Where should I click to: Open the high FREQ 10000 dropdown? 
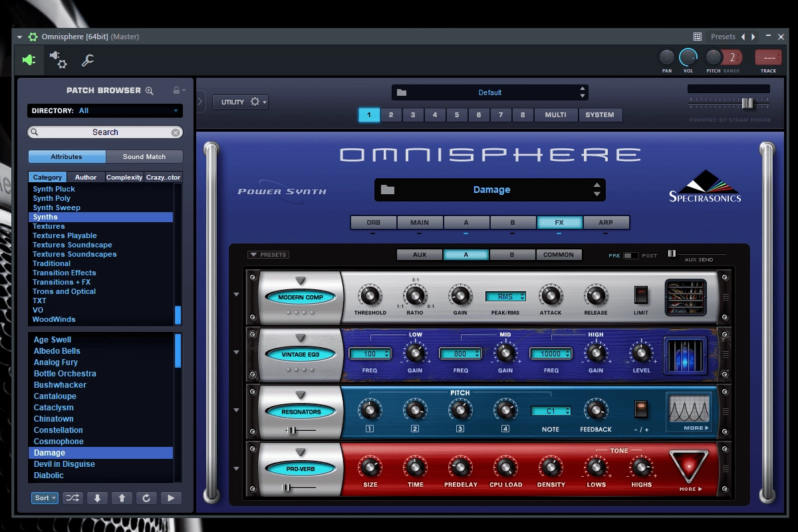[x=551, y=354]
